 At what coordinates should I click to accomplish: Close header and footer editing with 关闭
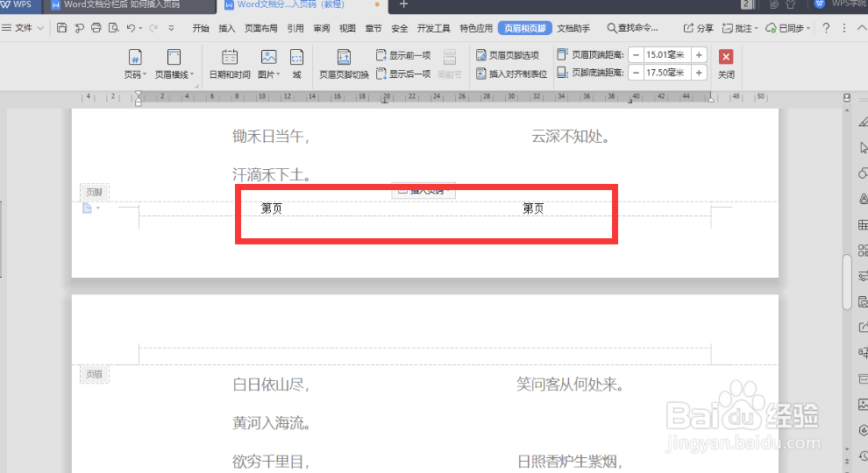click(x=726, y=64)
